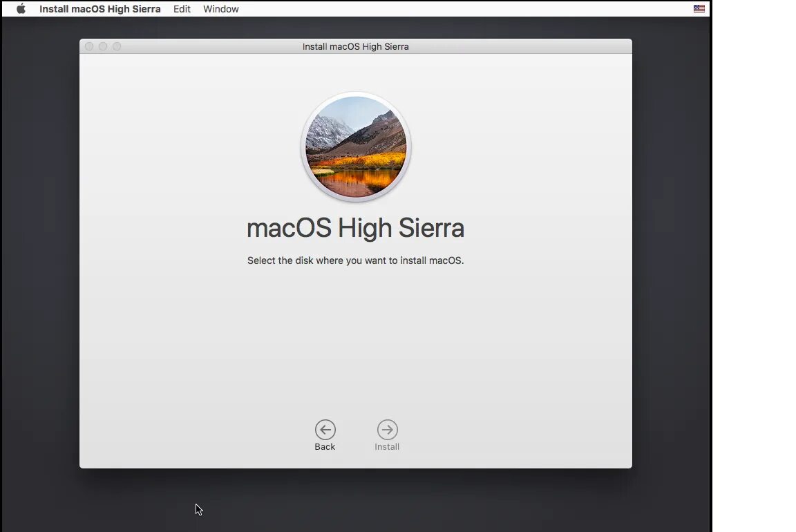Open the Window menu
The height and width of the screenshot is (532, 796).
pyautogui.click(x=221, y=8)
